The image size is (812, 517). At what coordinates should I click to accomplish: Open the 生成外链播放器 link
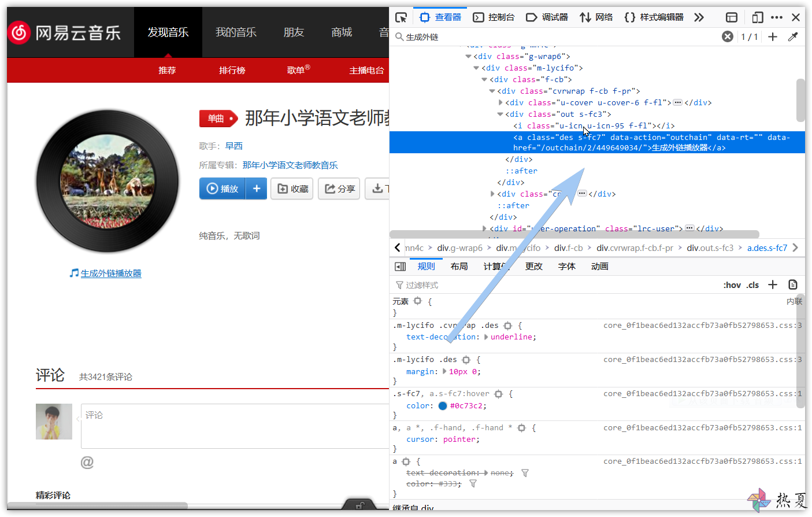pyautogui.click(x=111, y=274)
